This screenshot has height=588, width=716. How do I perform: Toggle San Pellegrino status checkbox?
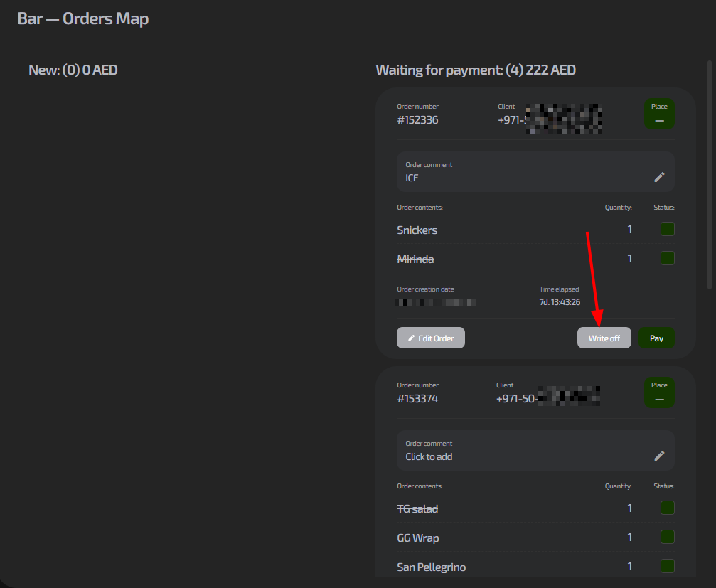[667, 566]
